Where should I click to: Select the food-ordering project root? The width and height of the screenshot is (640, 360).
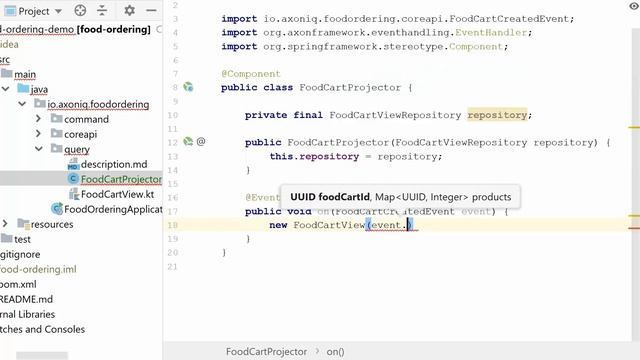click(x=75, y=29)
